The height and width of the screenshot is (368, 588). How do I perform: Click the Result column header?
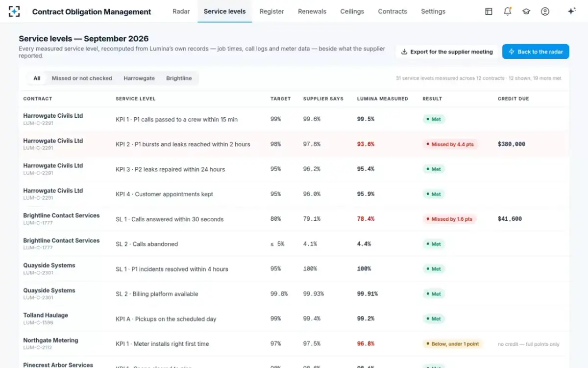click(x=432, y=99)
